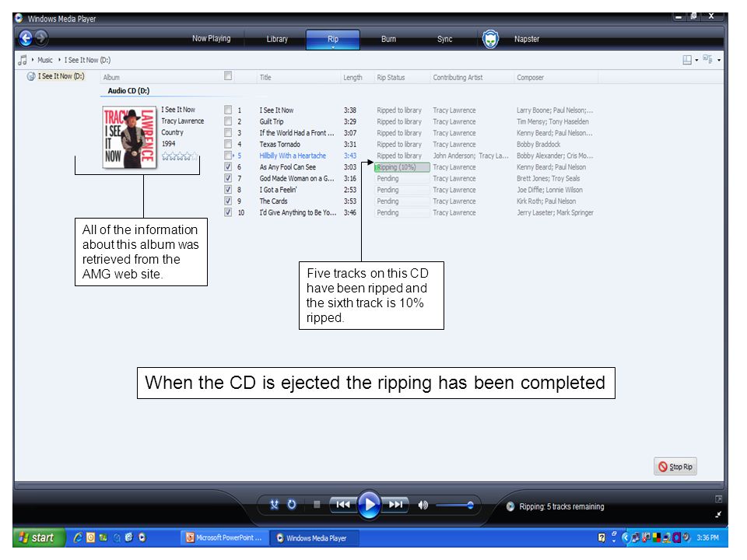Click the music note library icon
Screen dimensions: 747x560
23,60
